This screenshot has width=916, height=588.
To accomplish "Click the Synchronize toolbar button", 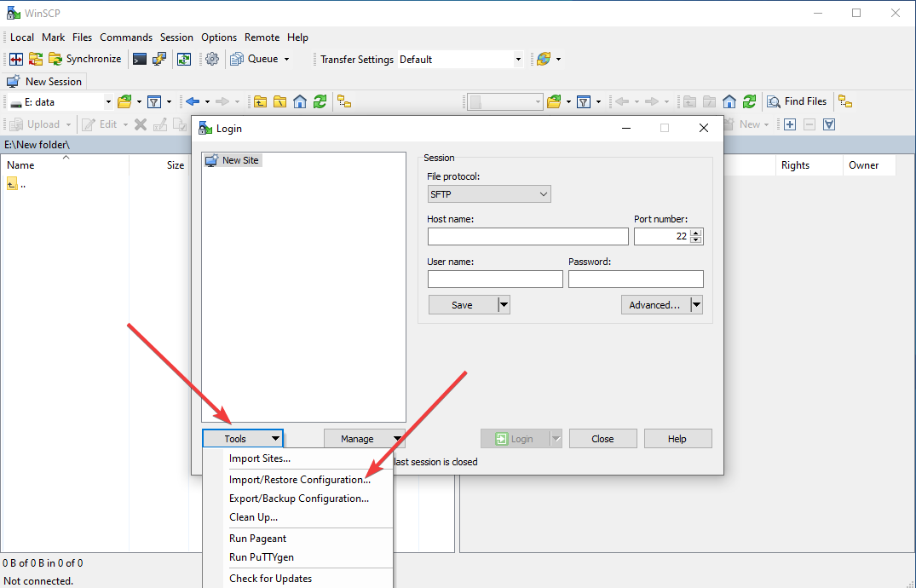I will pos(84,59).
